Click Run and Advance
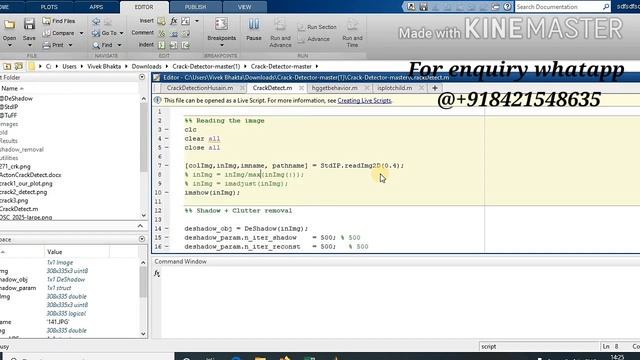This screenshot has width=640, height=360. 280,33
